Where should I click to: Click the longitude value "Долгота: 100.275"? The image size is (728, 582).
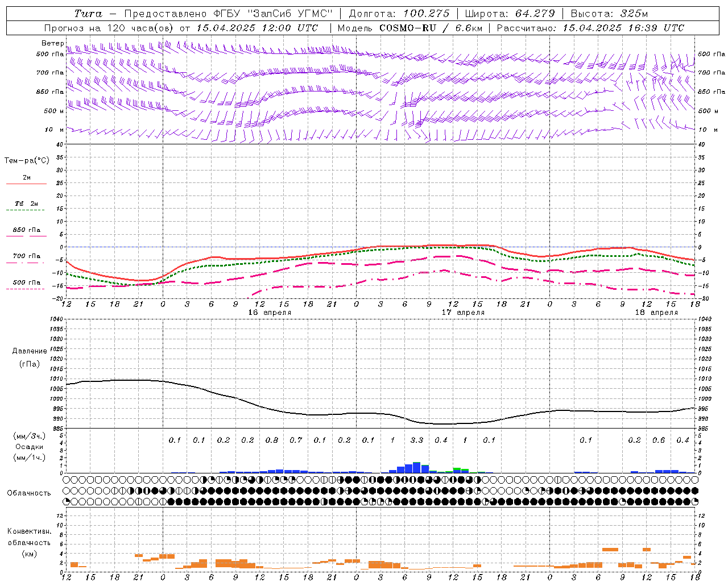coord(399,14)
